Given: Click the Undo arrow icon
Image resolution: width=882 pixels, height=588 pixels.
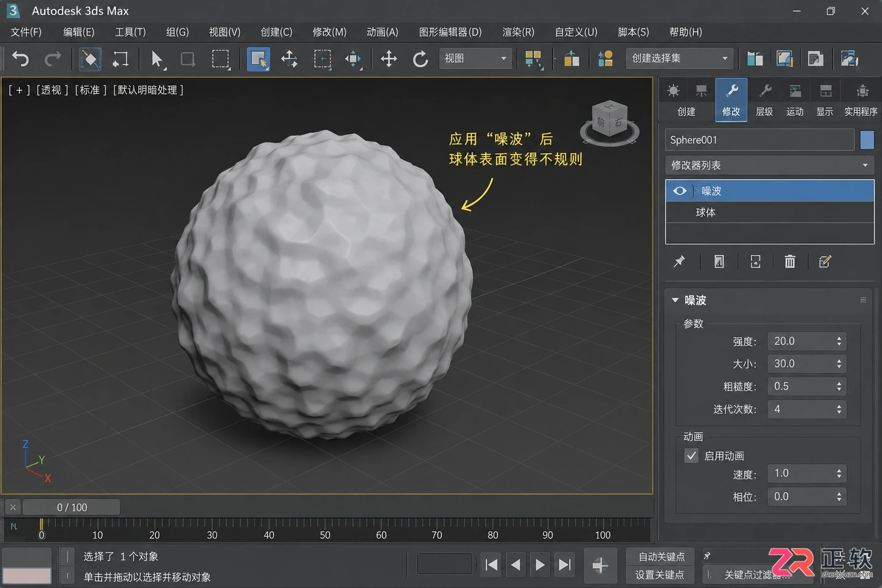Looking at the screenshot, I should pos(20,59).
